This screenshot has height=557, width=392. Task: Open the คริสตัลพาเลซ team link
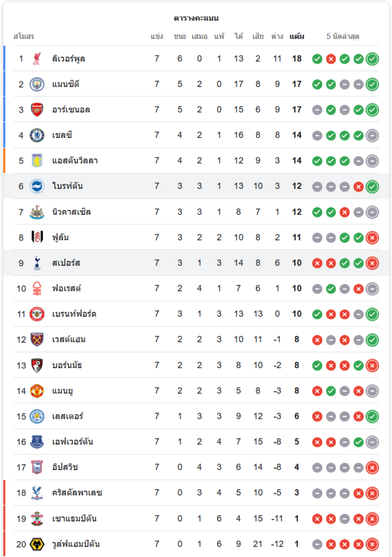pyautogui.click(x=77, y=493)
